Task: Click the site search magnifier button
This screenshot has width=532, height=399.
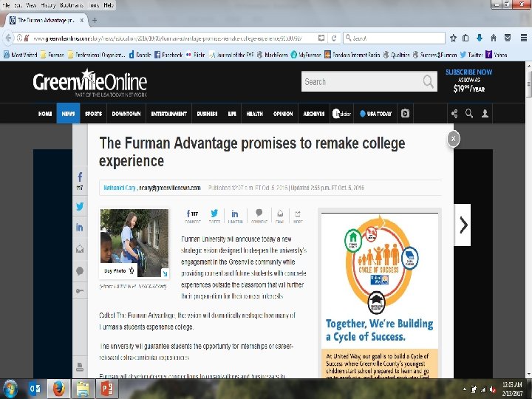Action: point(428,82)
